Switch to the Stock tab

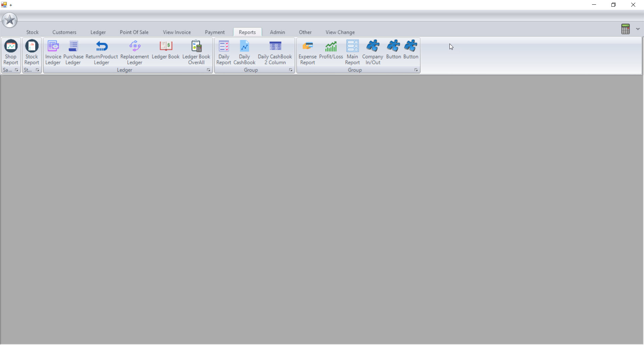(33, 32)
